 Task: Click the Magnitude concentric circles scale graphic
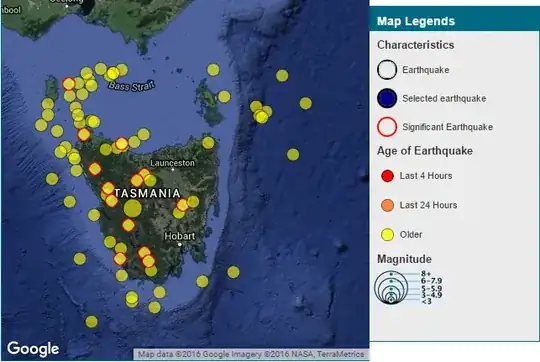(x=391, y=287)
